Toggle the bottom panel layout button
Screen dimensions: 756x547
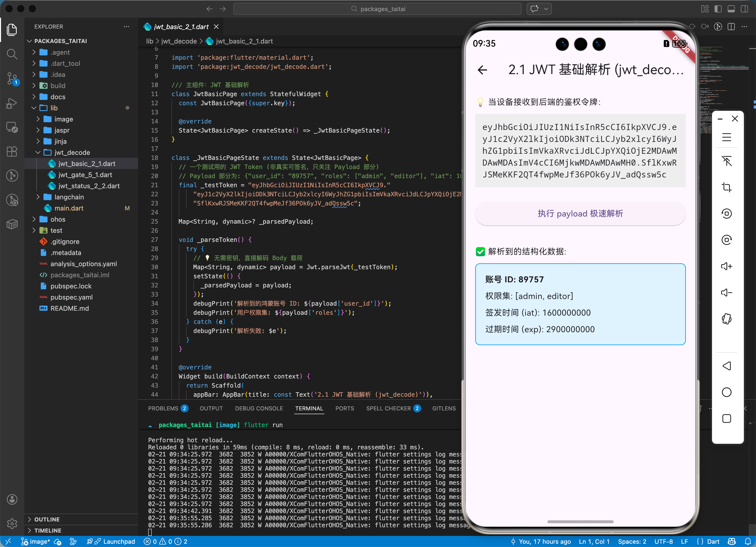click(x=731, y=9)
